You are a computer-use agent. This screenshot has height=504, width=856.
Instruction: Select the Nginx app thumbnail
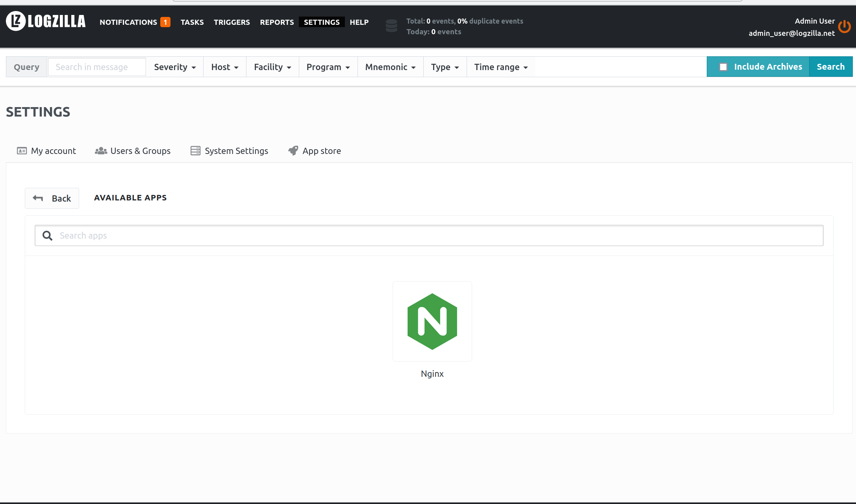coord(432,321)
